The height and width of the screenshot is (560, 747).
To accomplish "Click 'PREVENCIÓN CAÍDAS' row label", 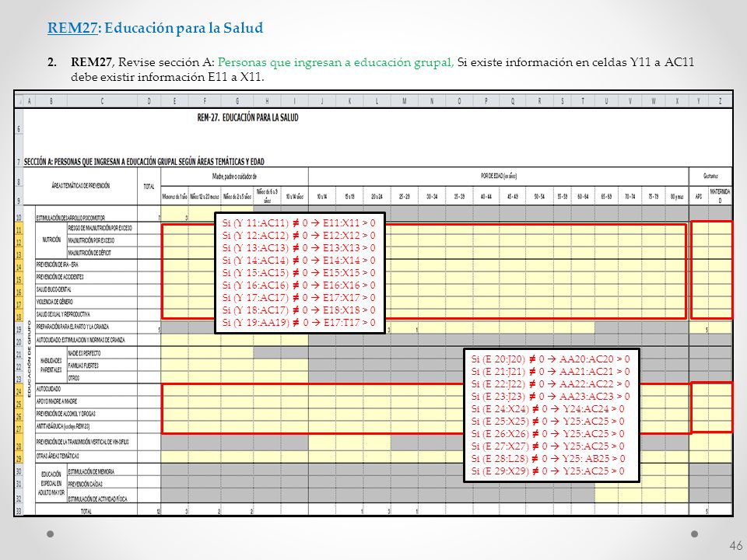I will [85, 485].
